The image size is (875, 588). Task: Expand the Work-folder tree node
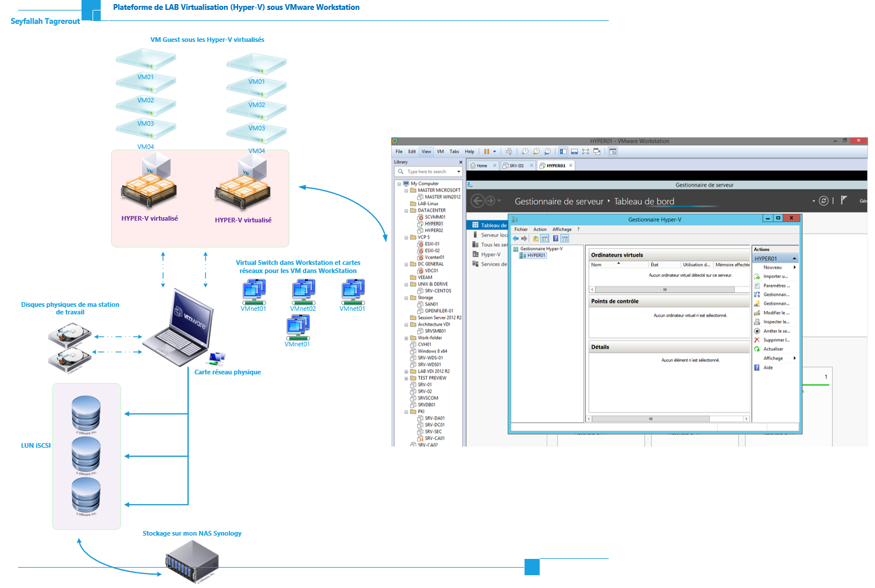(x=406, y=338)
